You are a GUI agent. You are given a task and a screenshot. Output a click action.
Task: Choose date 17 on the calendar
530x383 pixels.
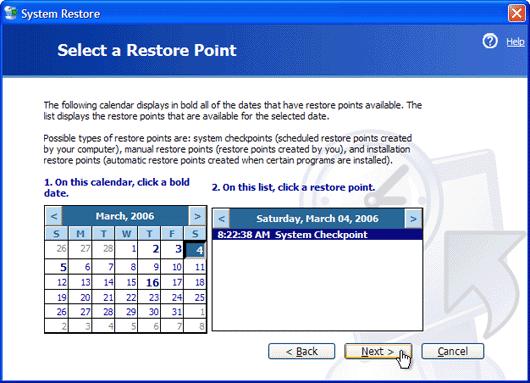click(172, 283)
